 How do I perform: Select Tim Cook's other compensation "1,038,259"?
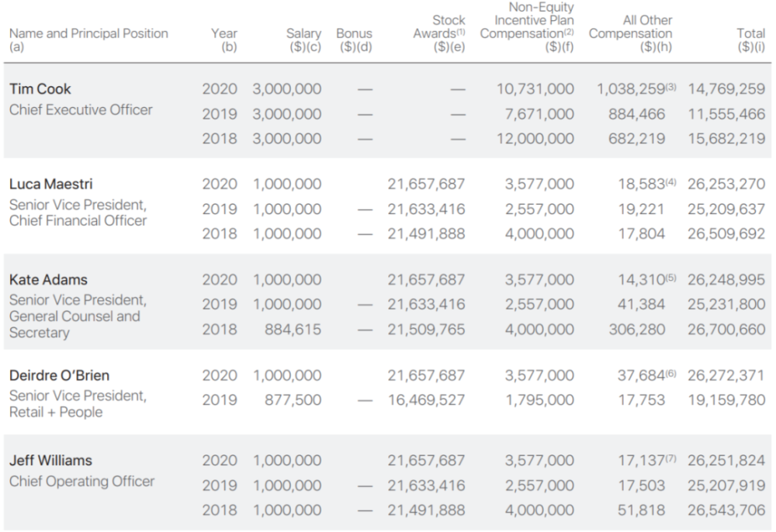(630, 89)
